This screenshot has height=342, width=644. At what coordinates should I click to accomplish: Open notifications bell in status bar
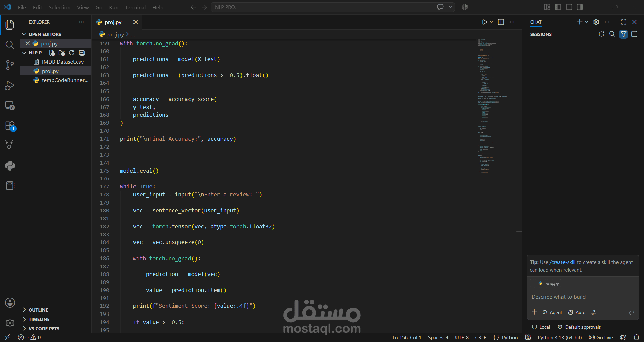coord(636,337)
